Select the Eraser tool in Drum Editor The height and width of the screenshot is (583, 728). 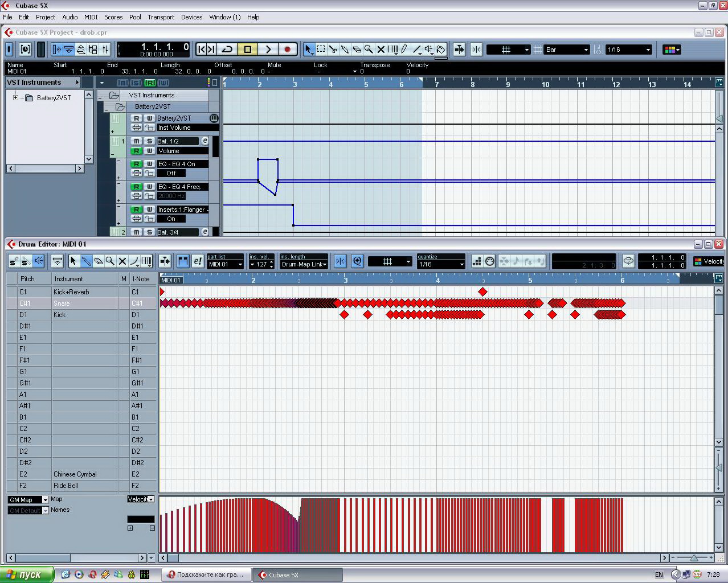point(98,261)
